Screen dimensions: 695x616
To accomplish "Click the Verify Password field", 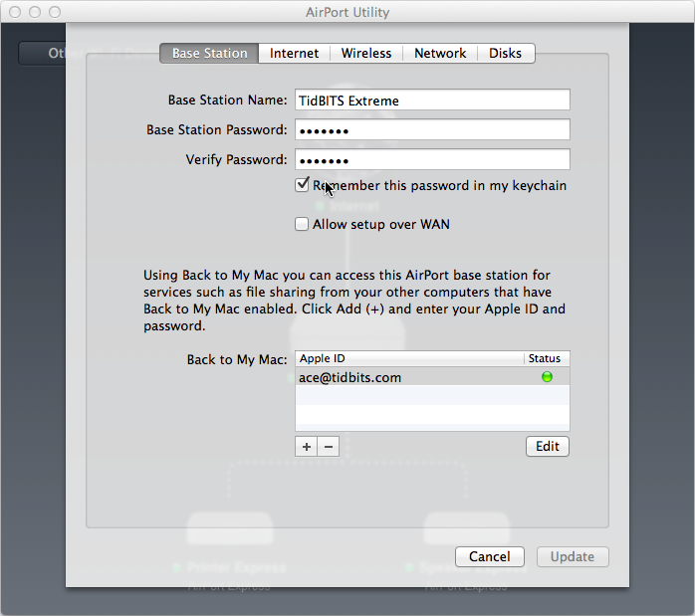I will tap(432, 159).
